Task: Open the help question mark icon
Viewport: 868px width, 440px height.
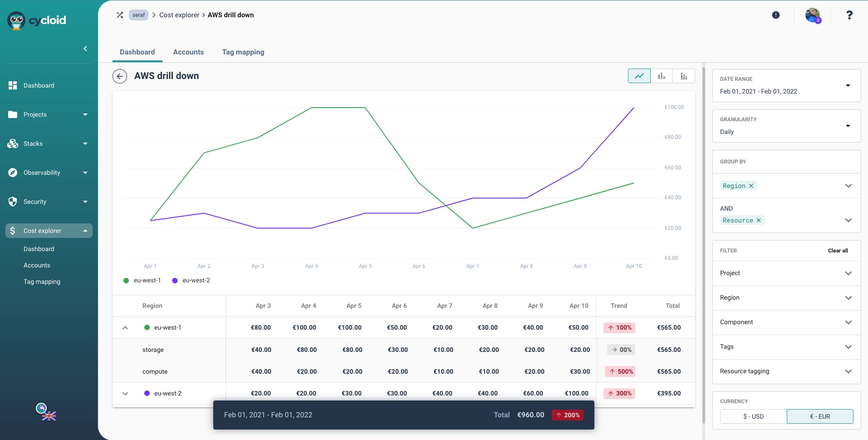Action: [x=849, y=15]
